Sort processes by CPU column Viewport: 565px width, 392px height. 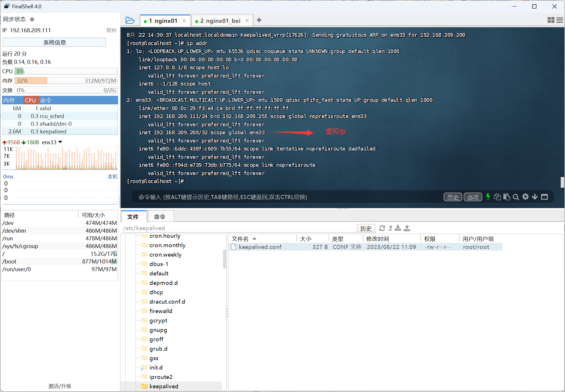click(x=30, y=100)
